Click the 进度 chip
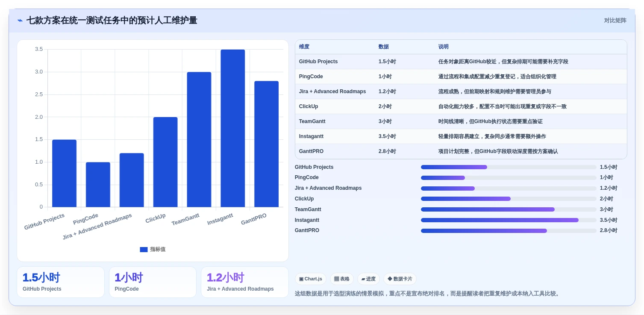 pyautogui.click(x=368, y=279)
